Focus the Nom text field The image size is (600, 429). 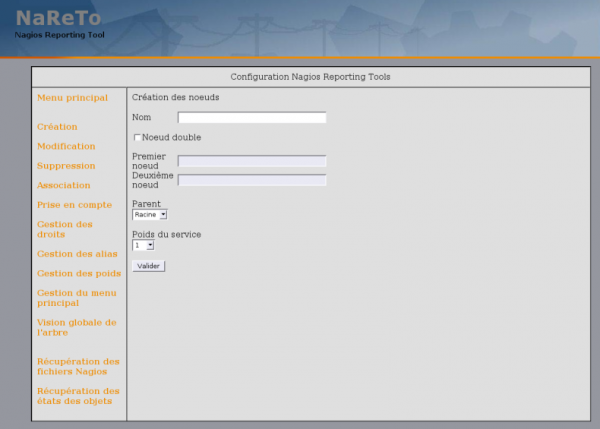(x=252, y=117)
